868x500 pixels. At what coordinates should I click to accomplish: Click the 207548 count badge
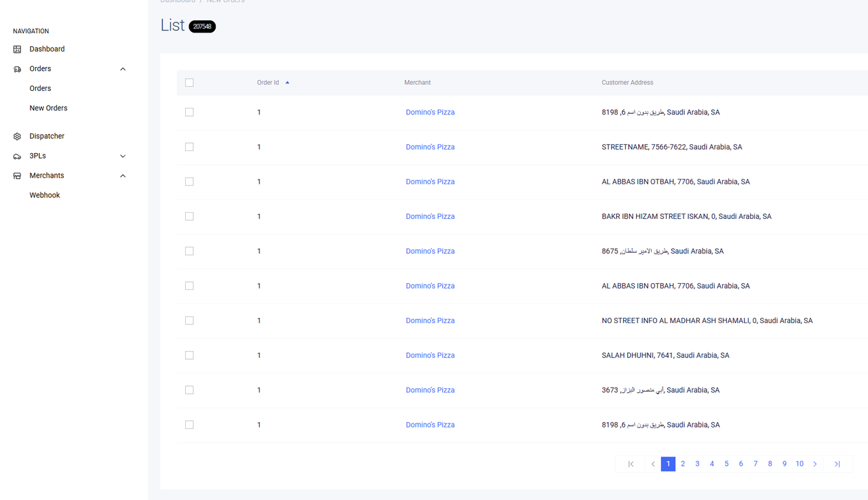[x=202, y=26]
